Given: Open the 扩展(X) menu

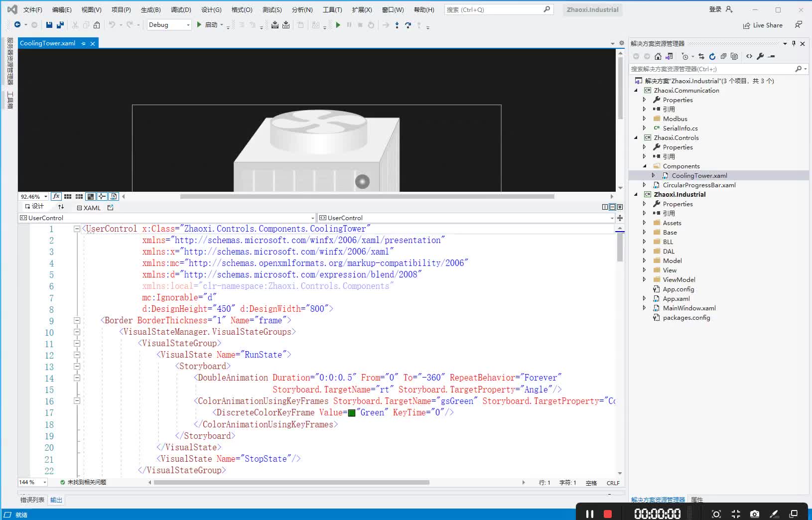Looking at the screenshot, I should [362, 9].
